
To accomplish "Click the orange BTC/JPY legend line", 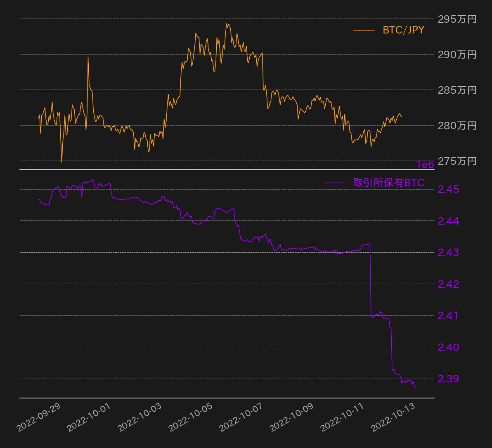I will [x=364, y=30].
